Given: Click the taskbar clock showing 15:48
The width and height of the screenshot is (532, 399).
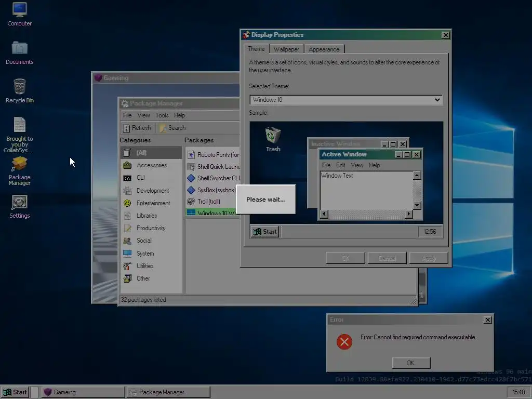Looking at the screenshot, I should pos(518,392).
